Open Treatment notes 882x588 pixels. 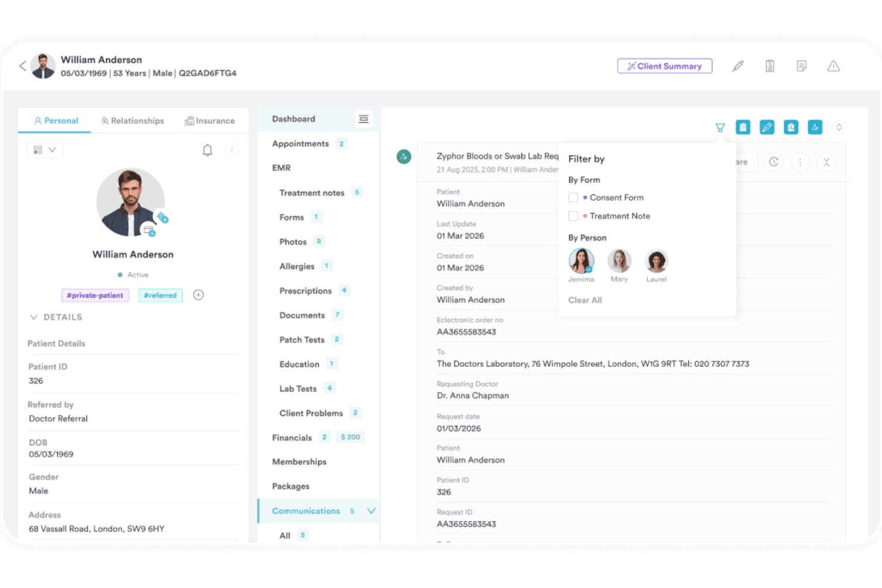click(x=312, y=193)
